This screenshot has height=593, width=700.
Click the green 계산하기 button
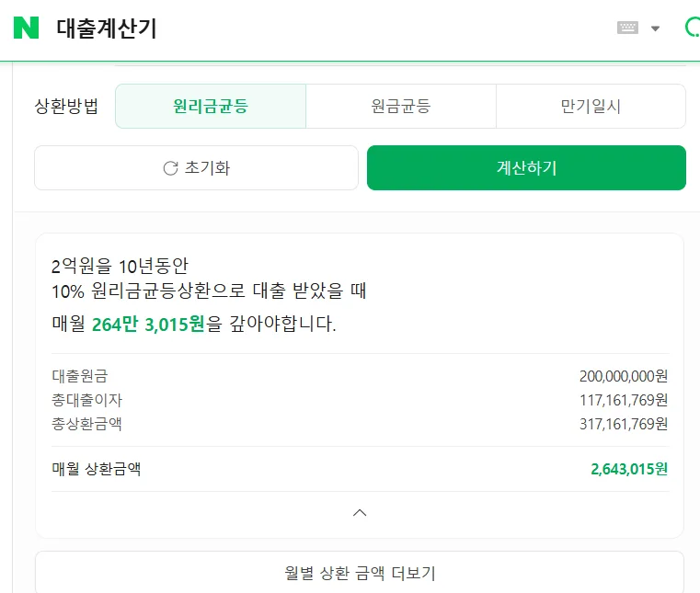(x=526, y=167)
